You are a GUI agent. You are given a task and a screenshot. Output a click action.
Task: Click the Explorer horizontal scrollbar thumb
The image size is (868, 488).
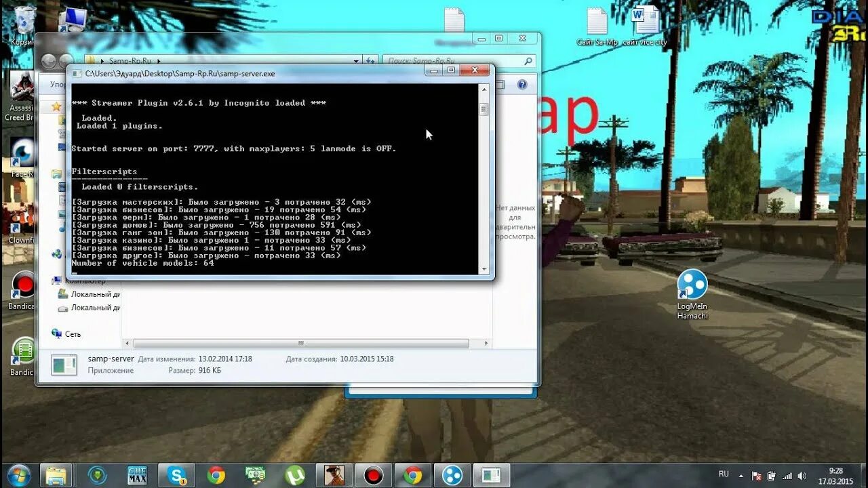(302, 344)
